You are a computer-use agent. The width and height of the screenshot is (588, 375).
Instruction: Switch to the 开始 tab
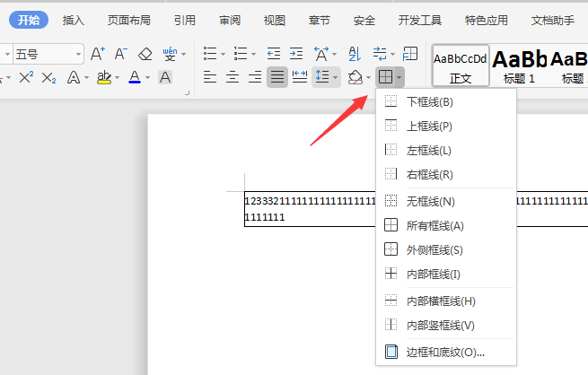(29, 20)
